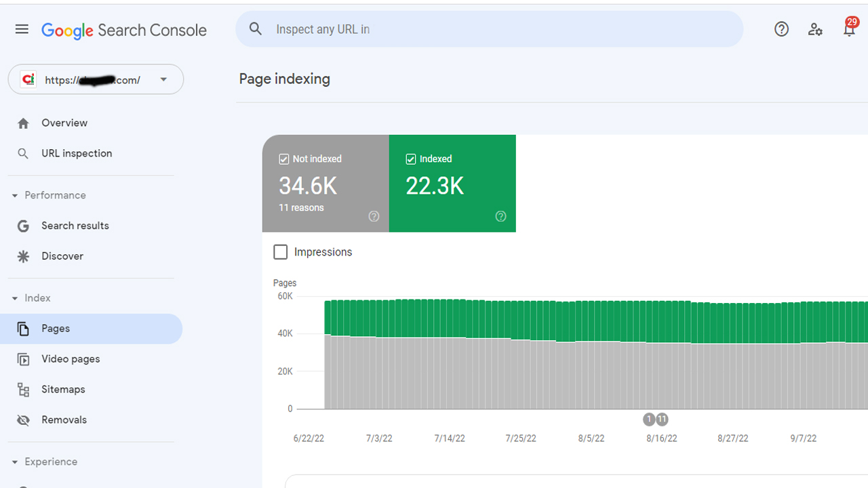Open Search results report
The width and height of the screenshot is (868, 488).
[75, 226]
